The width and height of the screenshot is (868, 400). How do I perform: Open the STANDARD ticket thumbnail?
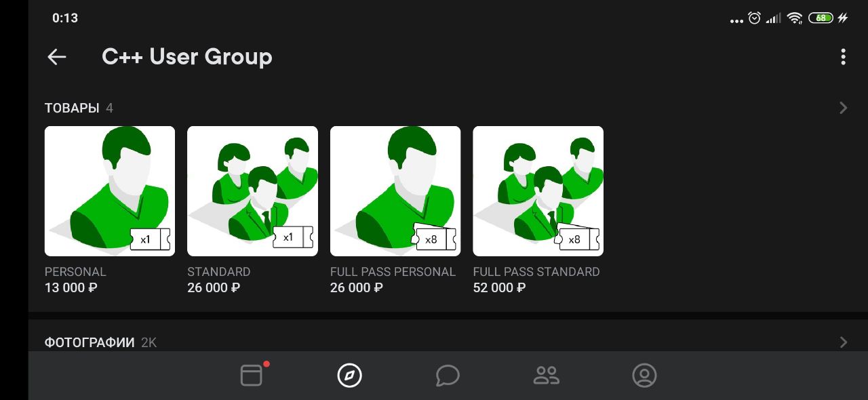(252, 191)
